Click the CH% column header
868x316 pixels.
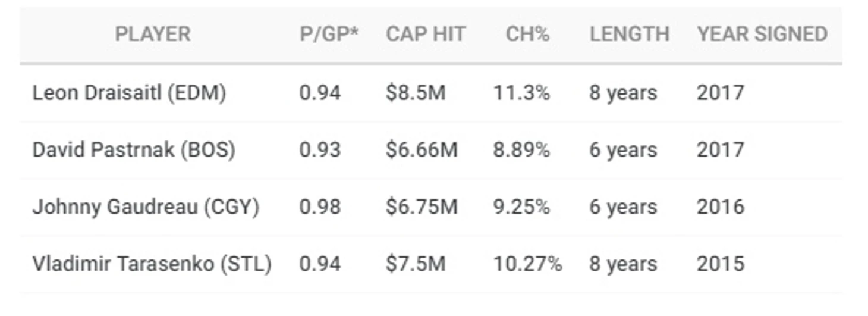point(527,34)
